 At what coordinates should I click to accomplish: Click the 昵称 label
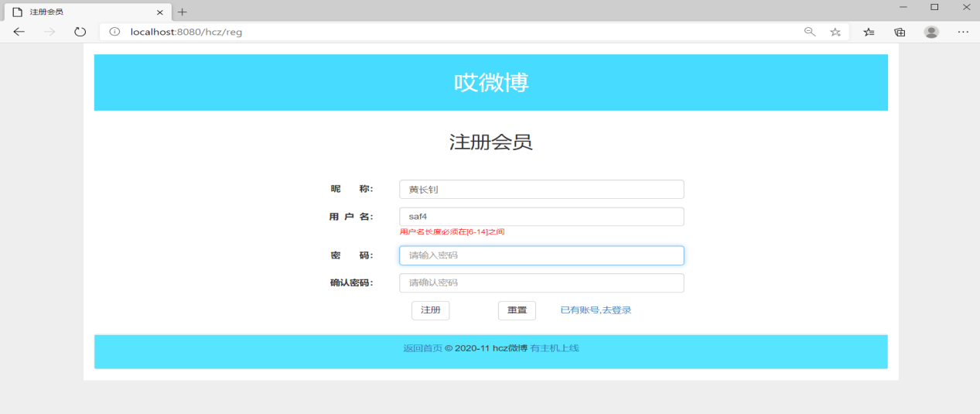[x=351, y=190]
